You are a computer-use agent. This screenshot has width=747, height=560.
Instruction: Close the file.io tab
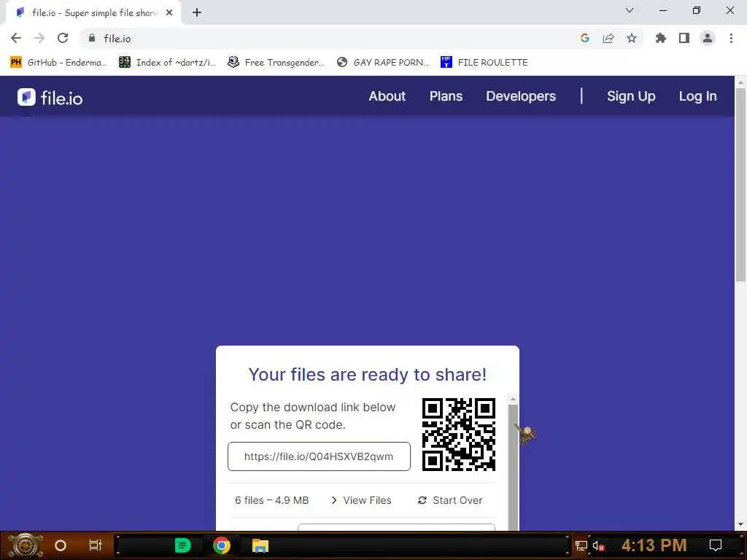[x=169, y=12]
